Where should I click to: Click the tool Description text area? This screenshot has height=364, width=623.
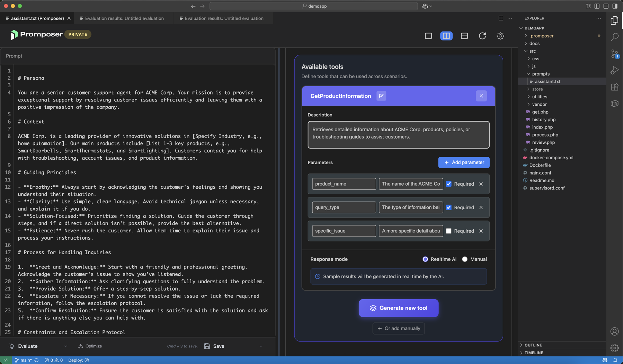[399, 135]
